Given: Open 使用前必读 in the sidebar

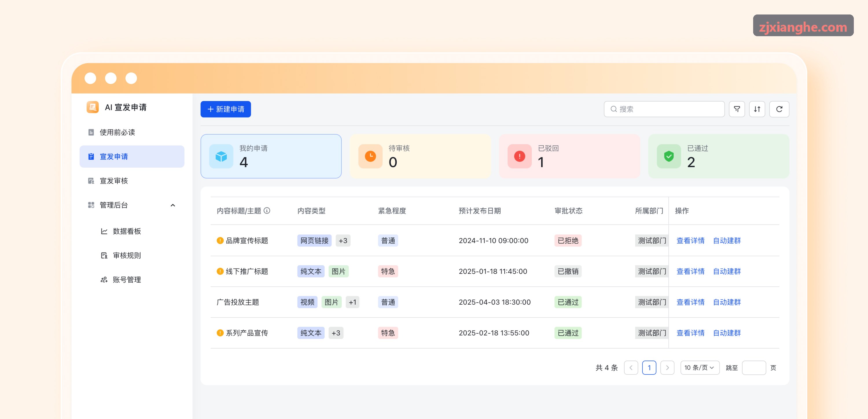Looking at the screenshot, I should pos(132,132).
